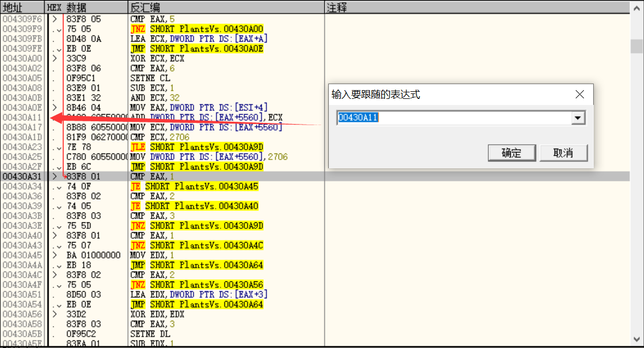The image size is (644, 348).
Task: Select address 004309FB
Action: pos(22,39)
